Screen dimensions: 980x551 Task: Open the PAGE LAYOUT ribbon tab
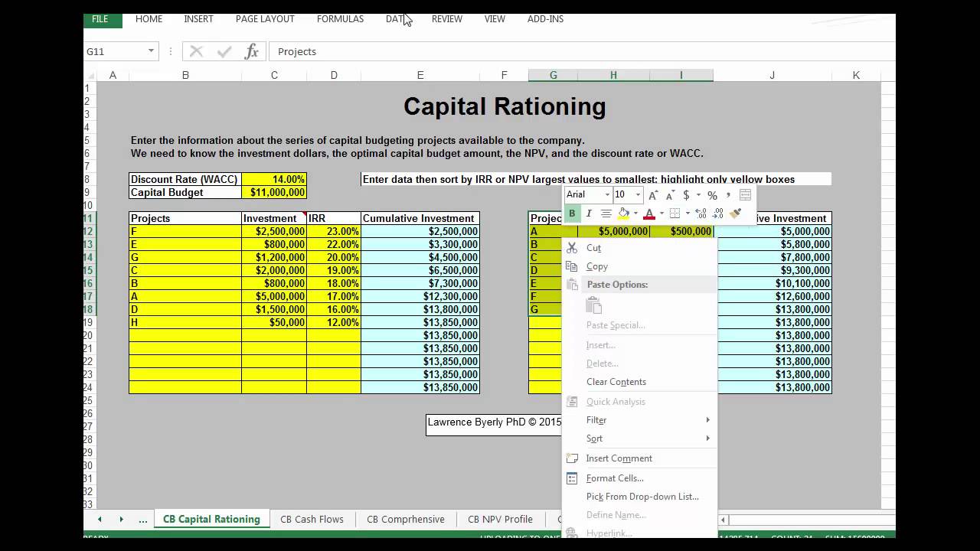pos(265,19)
